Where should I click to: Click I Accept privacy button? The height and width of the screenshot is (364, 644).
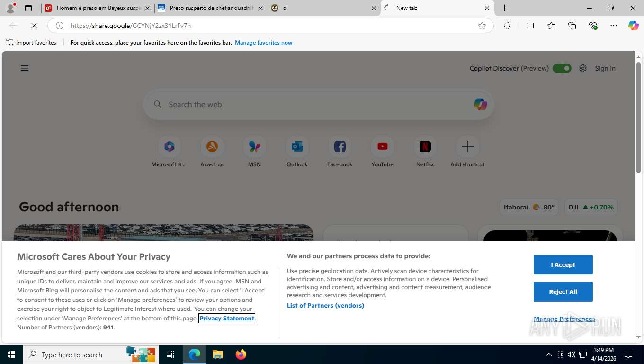click(x=563, y=264)
